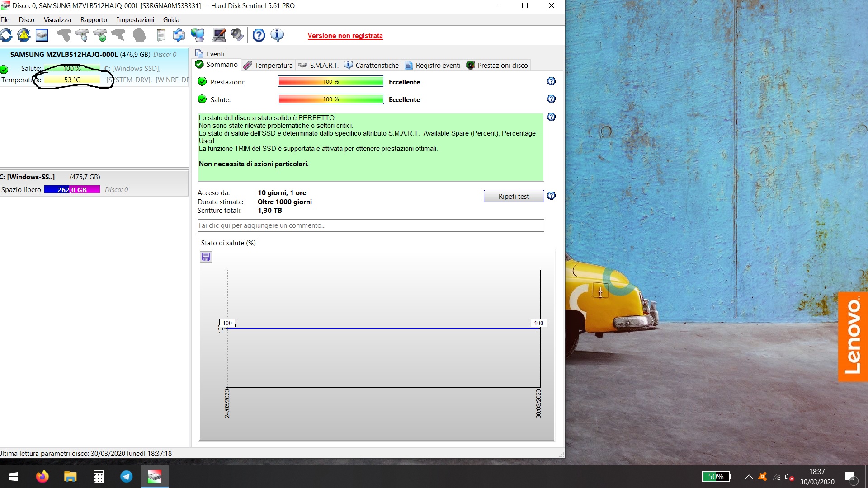This screenshot has width=868, height=488.
Task: Open the disk information toolbar icon
Action: point(42,35)
